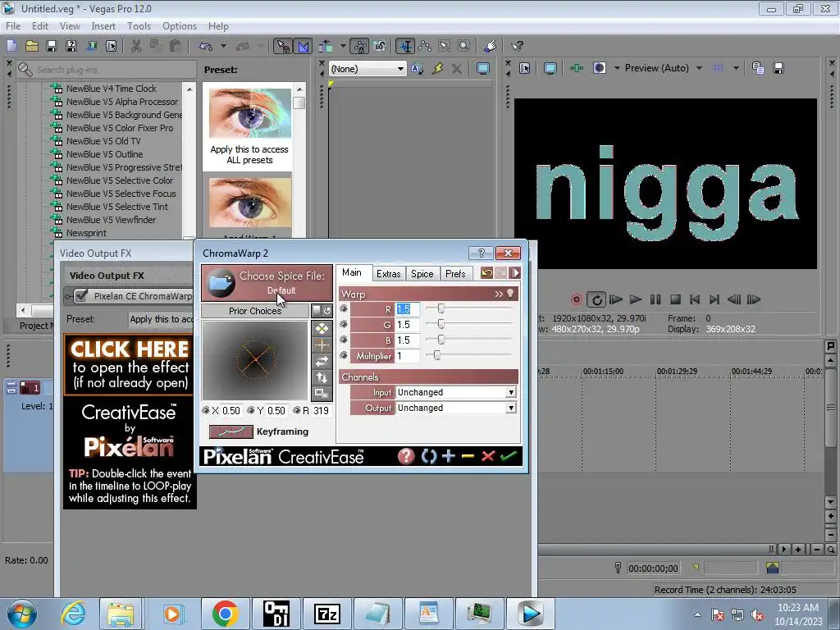Open the Interactive Tutorials hand icon

pos(491,46)
